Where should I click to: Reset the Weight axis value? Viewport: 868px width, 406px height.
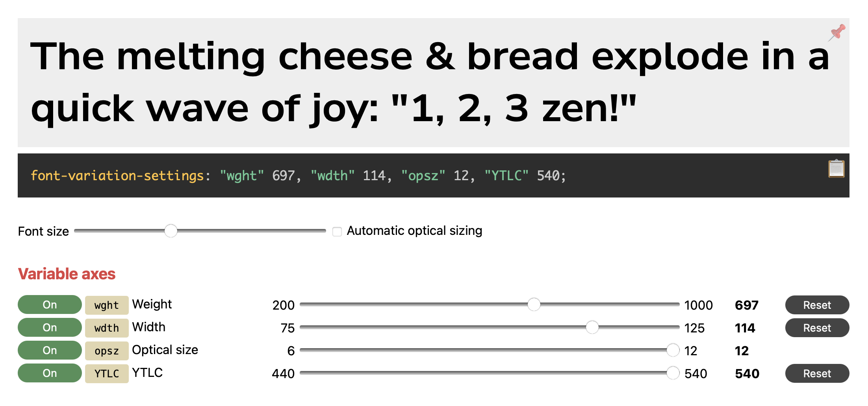[817, 305]
